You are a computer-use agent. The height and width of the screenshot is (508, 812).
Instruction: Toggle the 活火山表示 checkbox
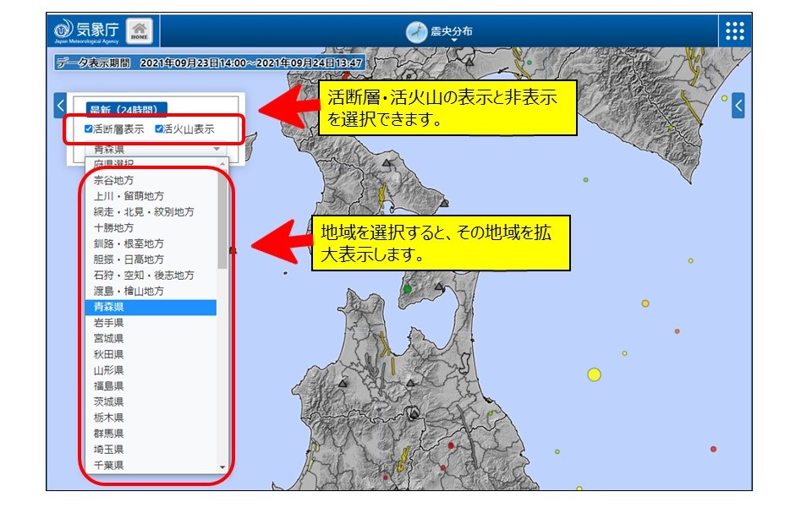158,129
